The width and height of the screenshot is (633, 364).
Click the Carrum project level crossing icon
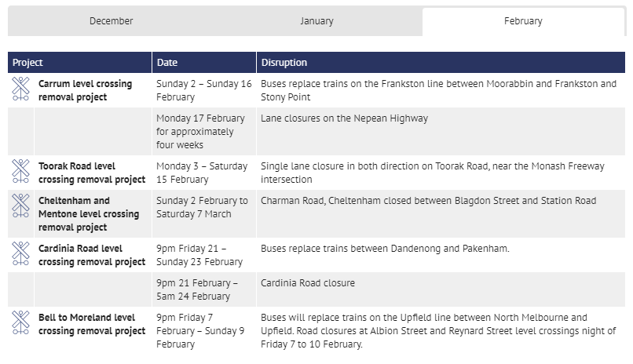click(x=20, y=89)
